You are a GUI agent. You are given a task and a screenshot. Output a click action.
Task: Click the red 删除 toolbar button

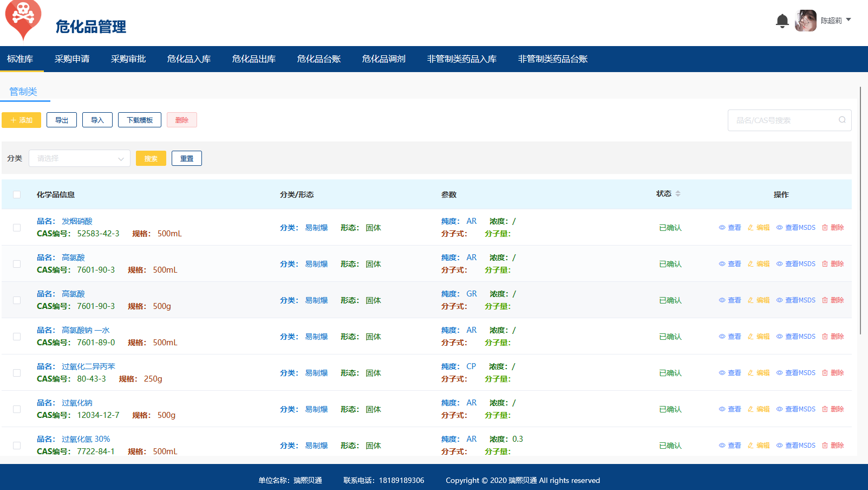click(x=182, y=120)
